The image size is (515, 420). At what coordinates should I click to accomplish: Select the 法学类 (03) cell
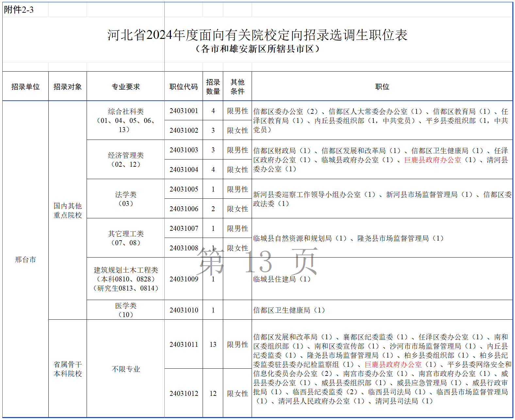(x=126, y=199)
